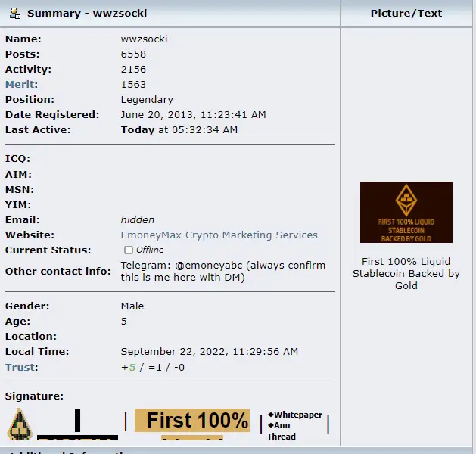Open the Whitepaper link in signature
The image size is (476, 454).
[x=295, y=415]
